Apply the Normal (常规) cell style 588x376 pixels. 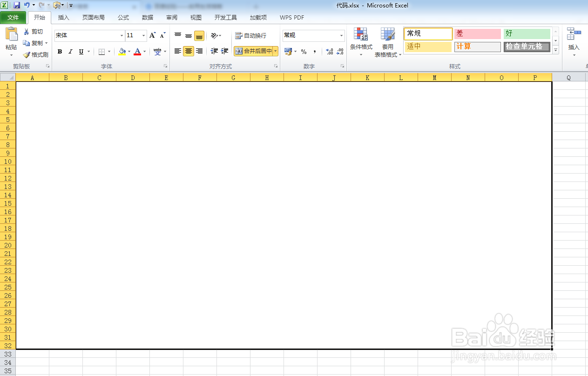[428, 34]
